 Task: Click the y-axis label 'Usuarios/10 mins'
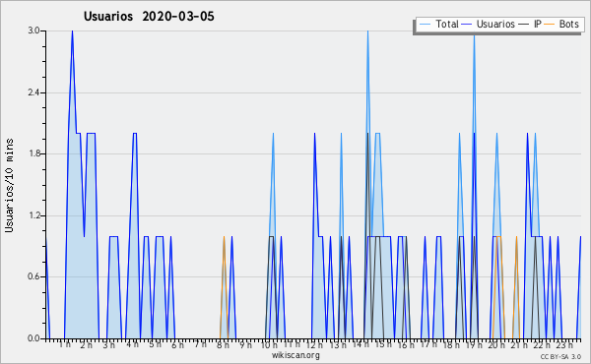[9, 186]
